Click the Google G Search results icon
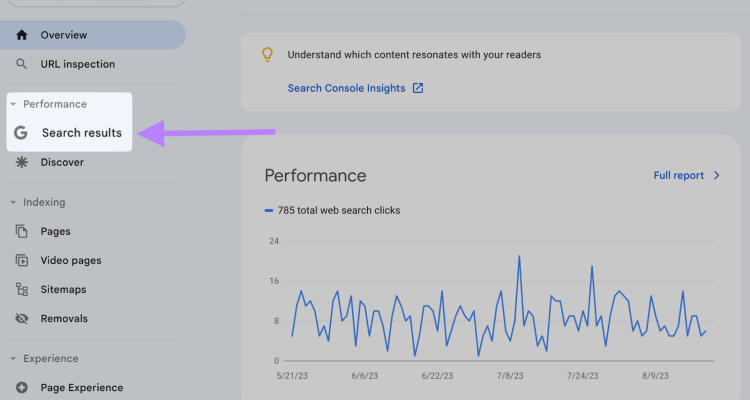The width and height of the screenshot is (750, 400). [x=21, y=133]
